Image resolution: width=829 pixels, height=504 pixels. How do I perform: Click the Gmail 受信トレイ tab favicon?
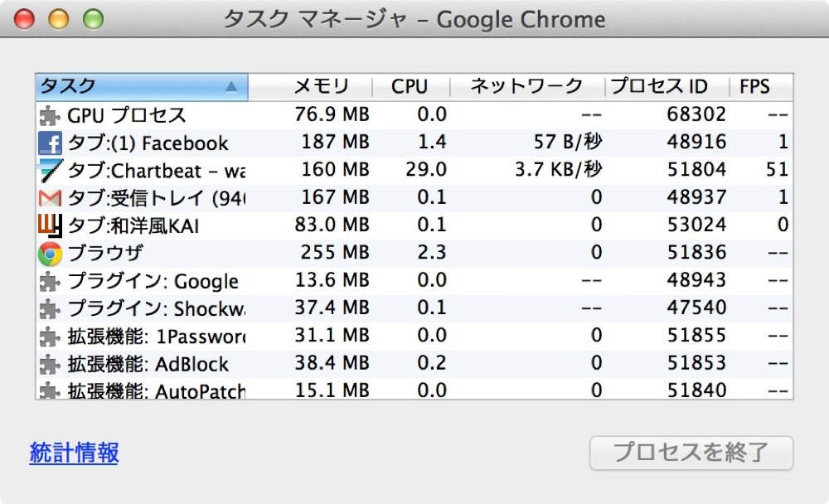pos(51,198)
